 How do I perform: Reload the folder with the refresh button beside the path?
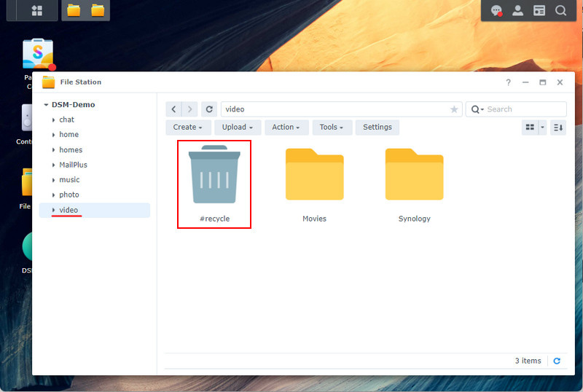tap(209, 109)
